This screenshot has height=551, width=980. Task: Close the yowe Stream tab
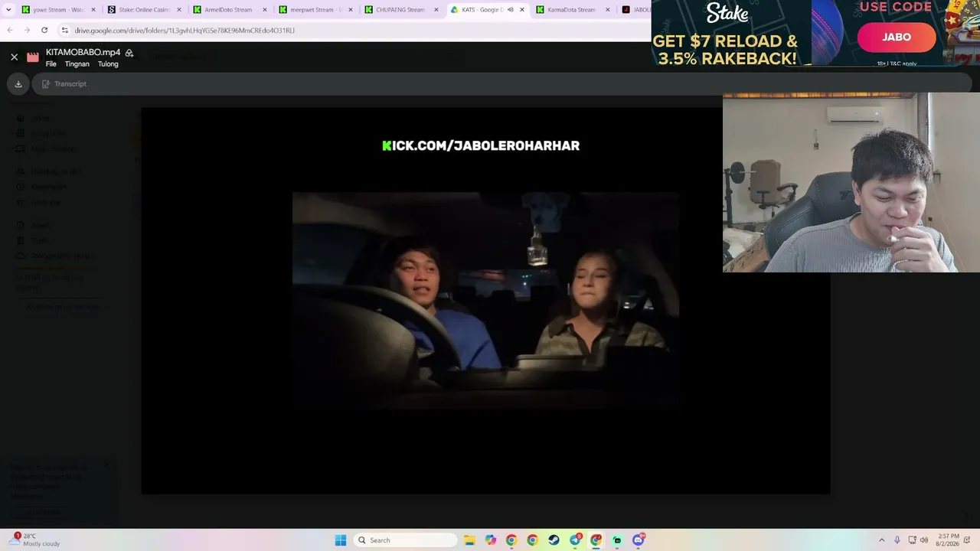coord(93,10)
